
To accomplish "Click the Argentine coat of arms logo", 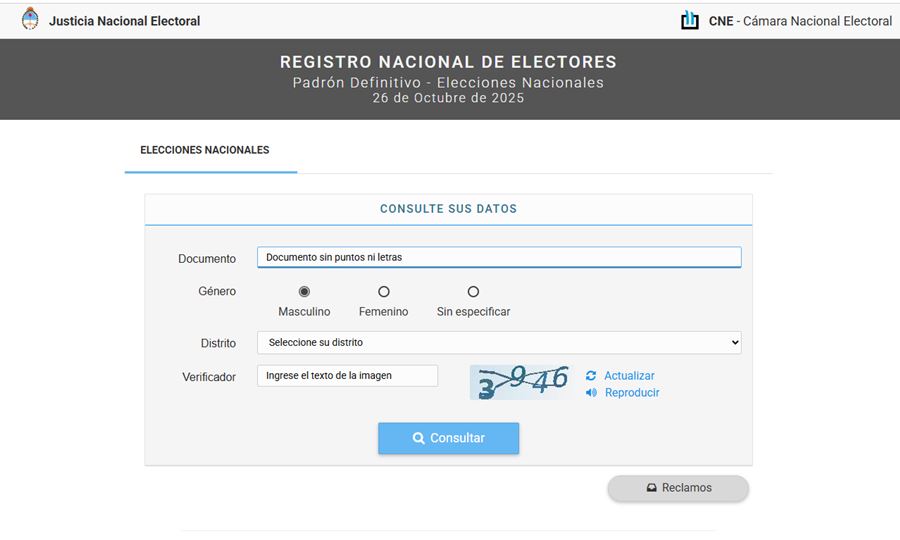I will [30, 20].
